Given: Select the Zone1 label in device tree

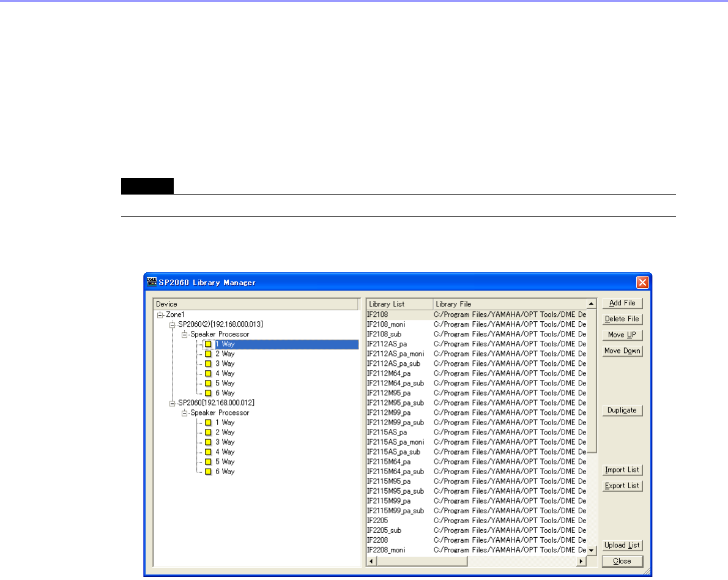Looking at the screenshot, I should tap(176, 315).
